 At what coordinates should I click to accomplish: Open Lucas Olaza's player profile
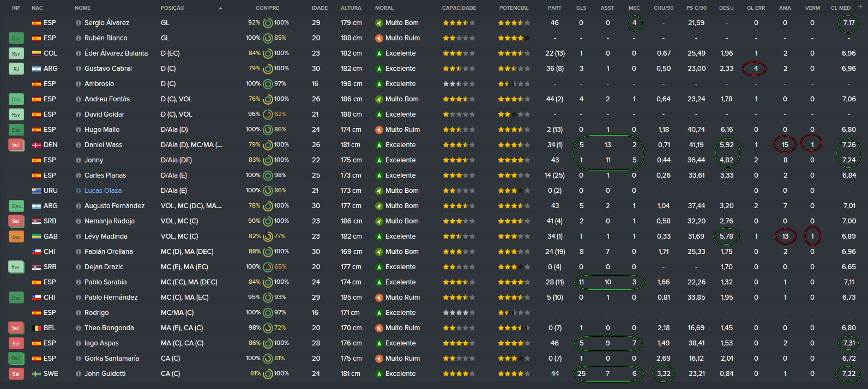pos(103,191)
